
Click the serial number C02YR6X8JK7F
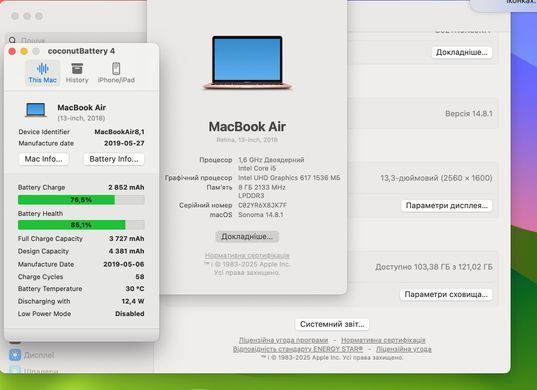pos(263,205)
